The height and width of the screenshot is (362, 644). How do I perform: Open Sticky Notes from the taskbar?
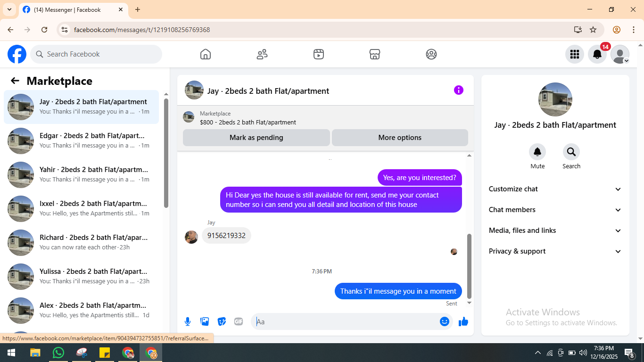click(105, 353)
